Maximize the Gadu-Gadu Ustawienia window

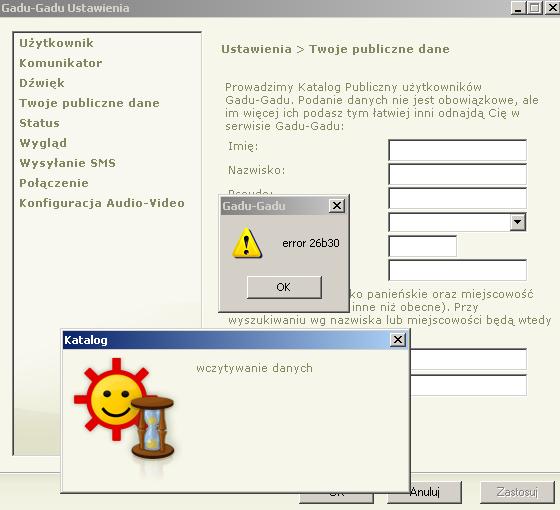pyautogui.click(x=535, y=8)
